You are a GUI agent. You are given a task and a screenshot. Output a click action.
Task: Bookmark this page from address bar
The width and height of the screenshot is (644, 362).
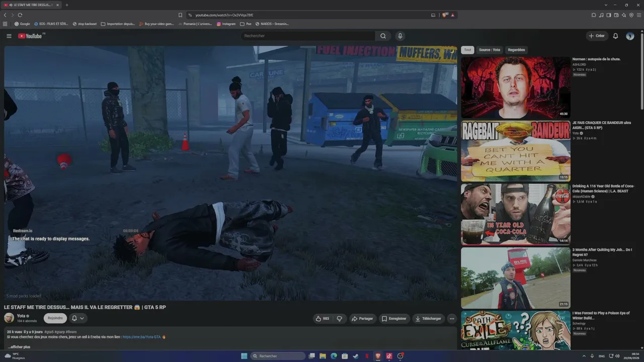[181, 15]
